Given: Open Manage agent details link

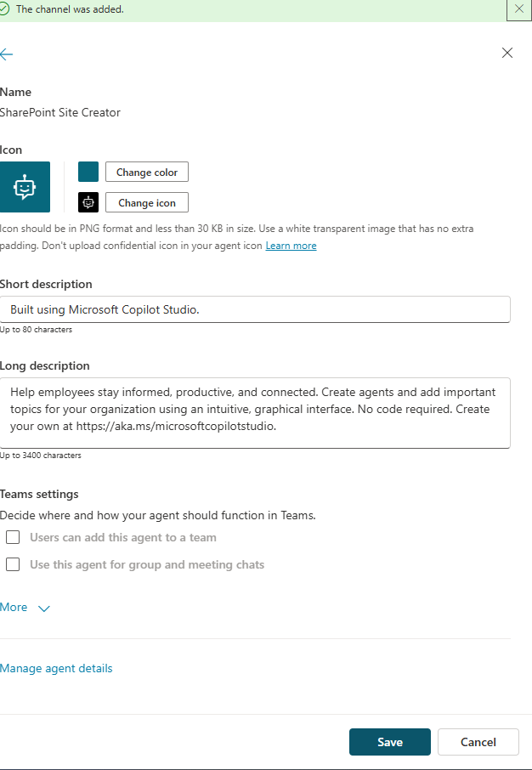Looking at the screenshot, I should tap(56, 668).
